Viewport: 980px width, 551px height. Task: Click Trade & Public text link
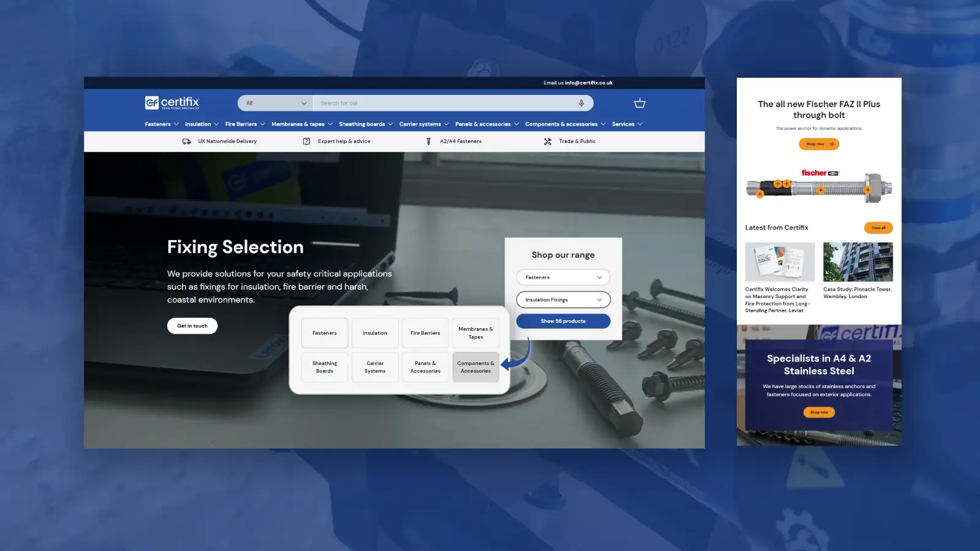[577, 141]
